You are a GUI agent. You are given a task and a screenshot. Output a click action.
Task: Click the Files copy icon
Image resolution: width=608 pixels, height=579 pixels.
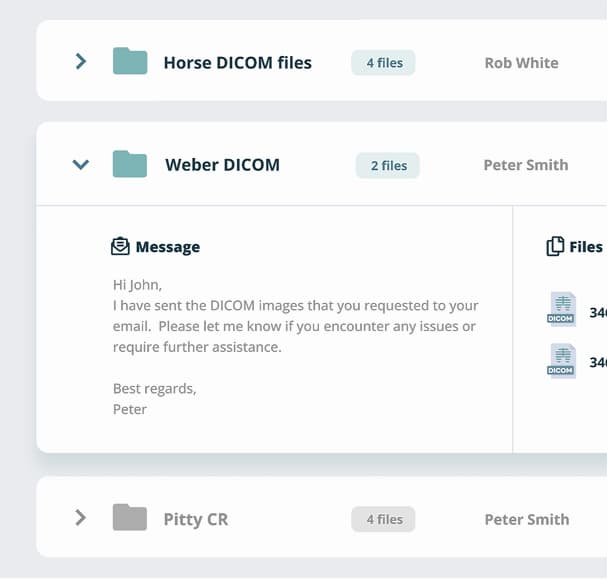point(555,246)
